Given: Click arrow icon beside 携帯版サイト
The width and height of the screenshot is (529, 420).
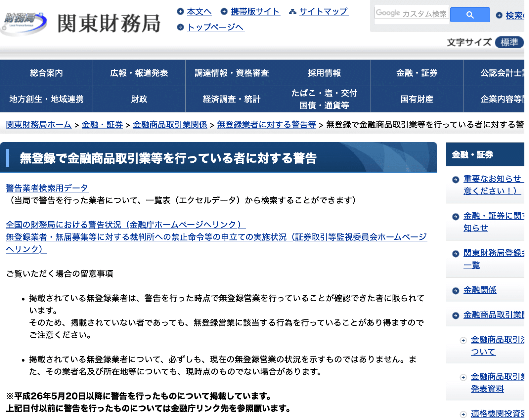Looking at the screenshot, I should (224, 12).
